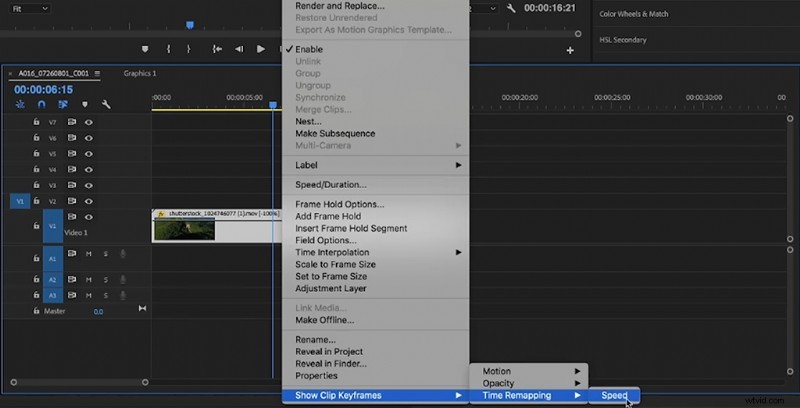The width and height of the screenshot is (800, 408).
Task: Click the Mark Out bracket button
Action: click(x=188, y=49)
